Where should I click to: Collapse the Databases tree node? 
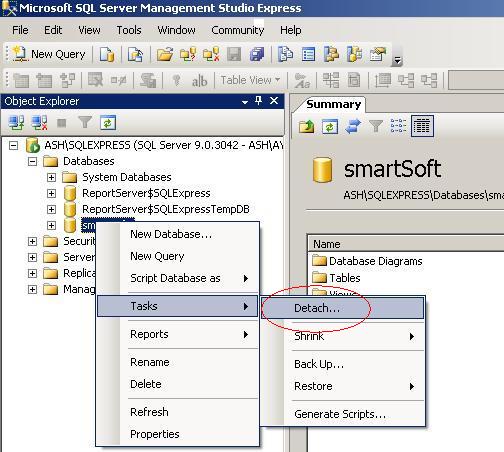click(x=32, y=162)
